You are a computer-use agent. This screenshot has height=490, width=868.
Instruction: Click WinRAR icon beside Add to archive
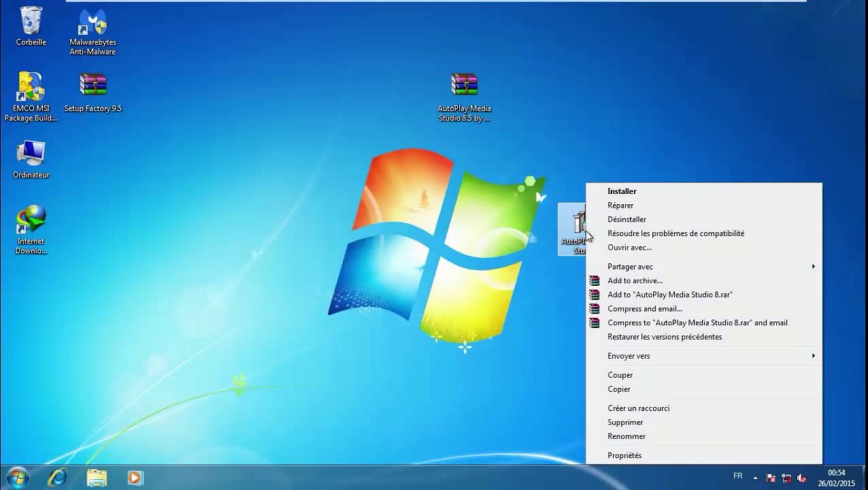(595, 280)
